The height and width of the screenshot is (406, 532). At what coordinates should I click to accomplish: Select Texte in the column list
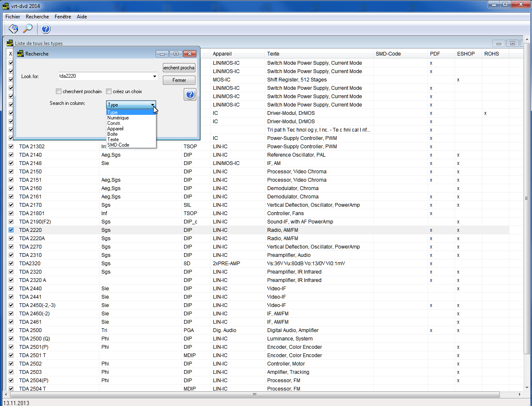pyautogui.click(x=113, y=140)
